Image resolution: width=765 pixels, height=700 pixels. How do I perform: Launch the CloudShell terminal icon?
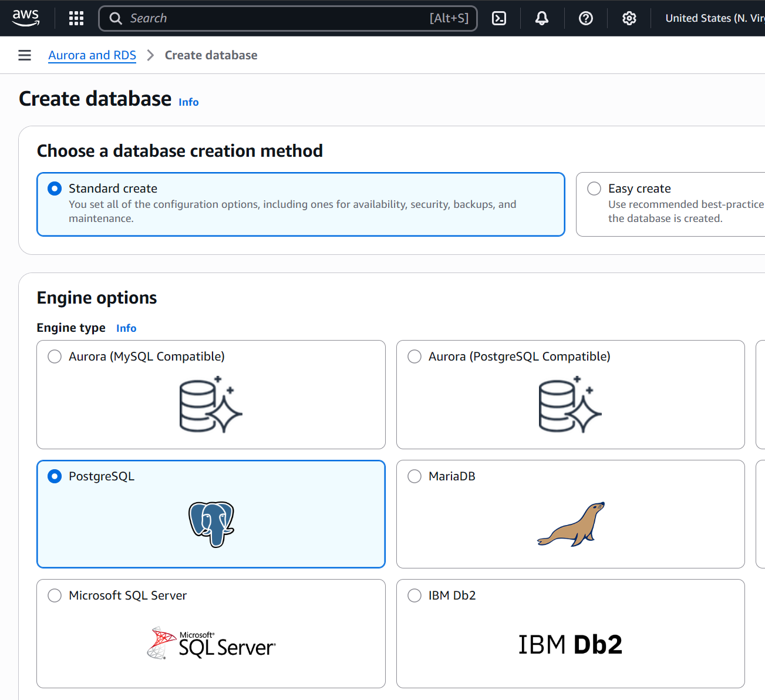pos(499,18)
